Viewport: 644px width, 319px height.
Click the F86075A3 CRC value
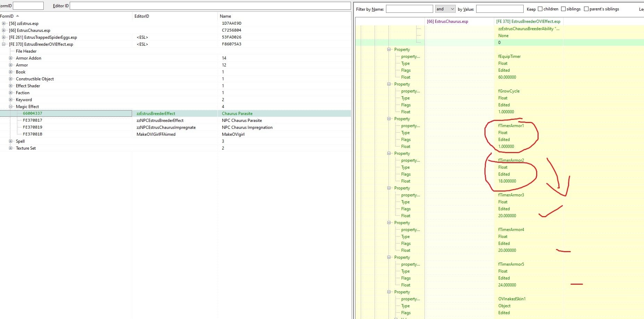point(231,44)
